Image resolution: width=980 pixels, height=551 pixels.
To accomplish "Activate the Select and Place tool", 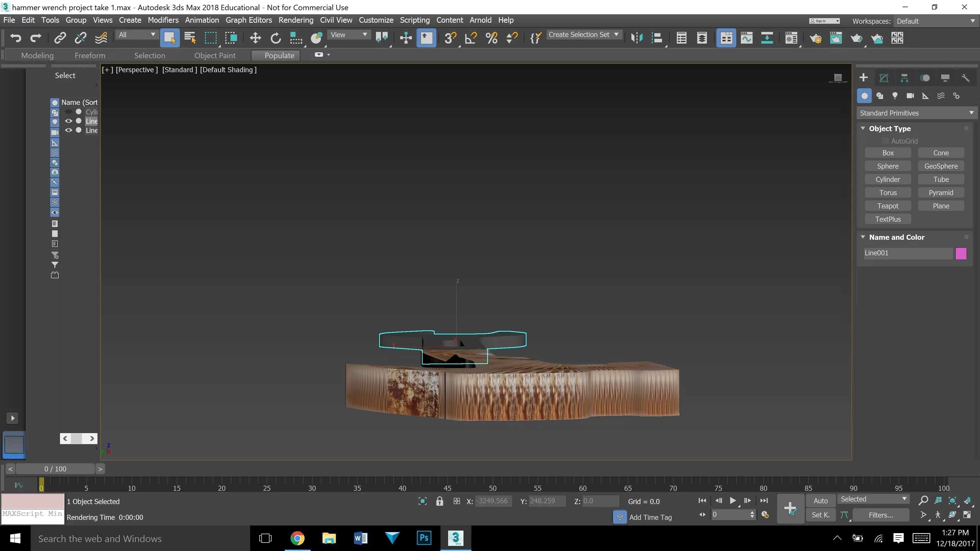I will point(316,38).
